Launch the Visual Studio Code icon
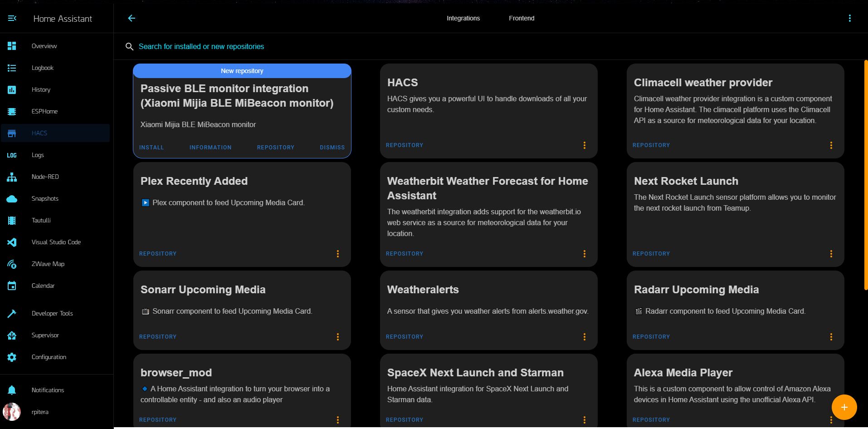This screenshot has height=429, width=868. coord(12,242)
